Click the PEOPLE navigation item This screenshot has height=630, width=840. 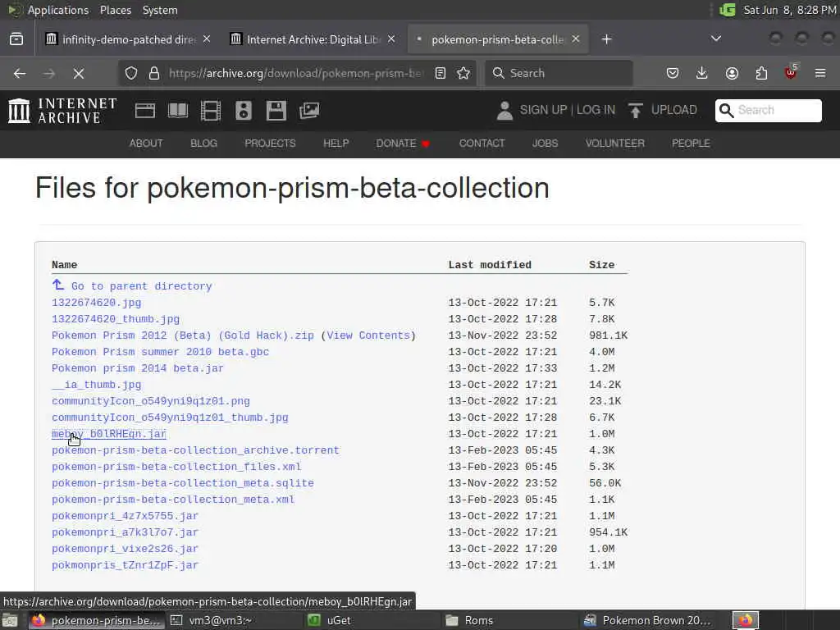(x=691, y=143)
